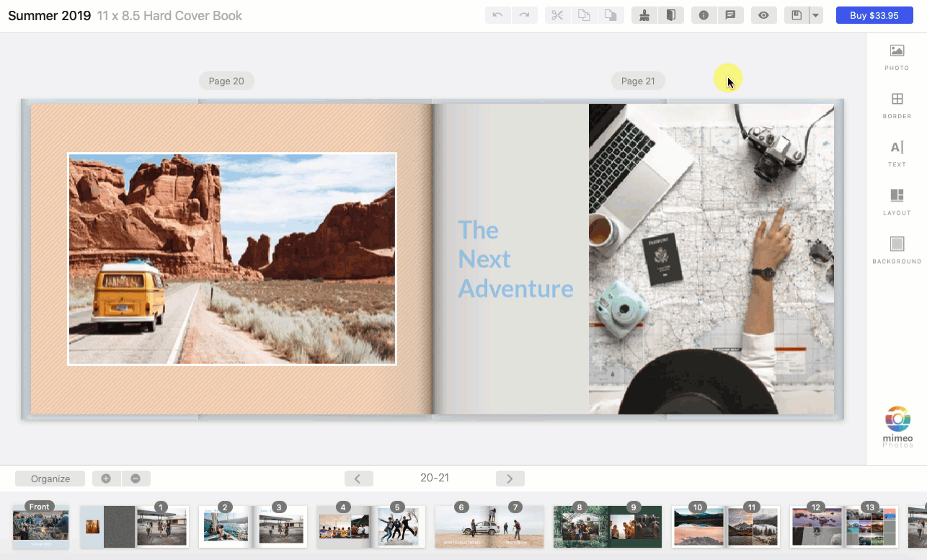Screen dimensions: 927x560
Task: Select the Page 21 label
Action: coord(638,81)
